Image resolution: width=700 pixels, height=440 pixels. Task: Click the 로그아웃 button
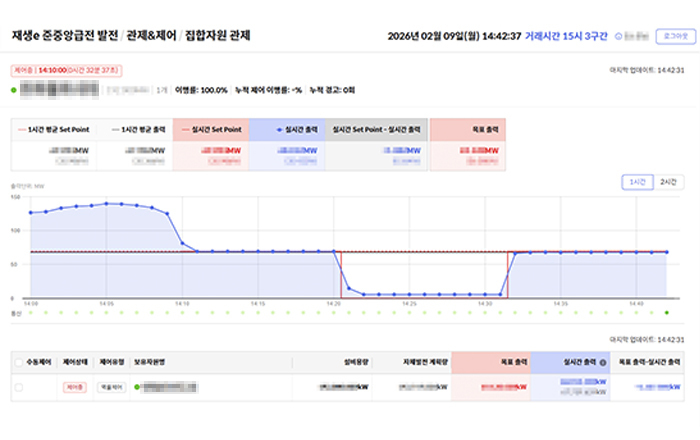[669, 36]
